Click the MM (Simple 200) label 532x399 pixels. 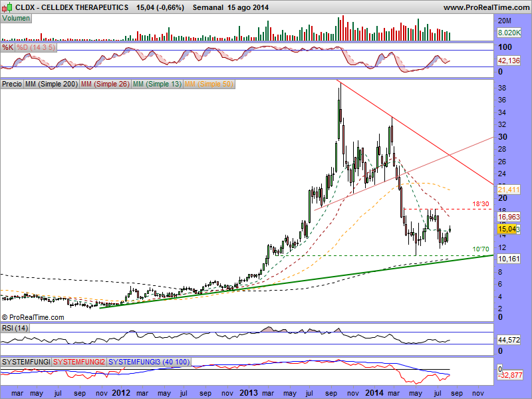pyautogui.click(x=51, y=84)
